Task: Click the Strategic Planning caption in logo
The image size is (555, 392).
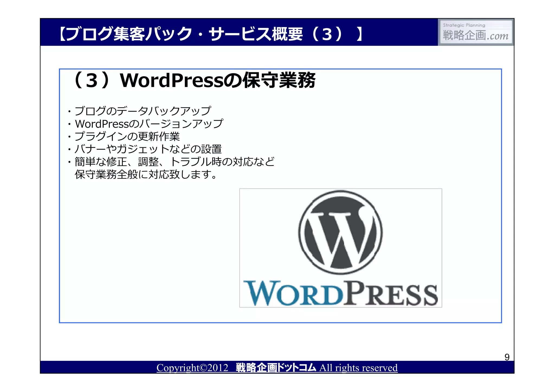Action: 464,25
